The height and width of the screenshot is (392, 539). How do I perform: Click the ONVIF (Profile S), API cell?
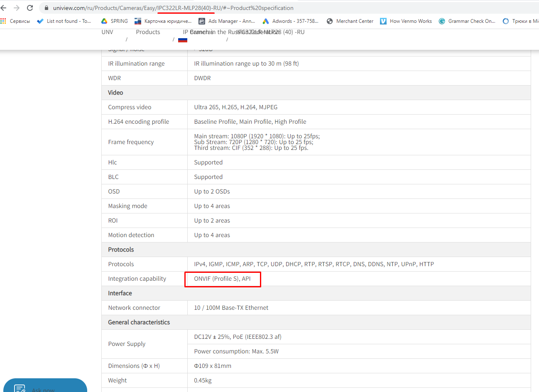(223, 279)
